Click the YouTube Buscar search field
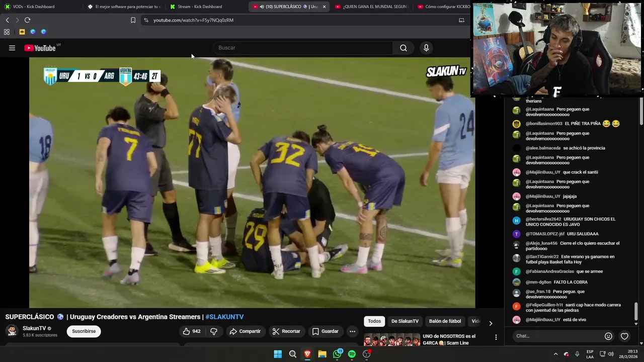The width and height of the screenshot is (644, 362). [303, 48]
